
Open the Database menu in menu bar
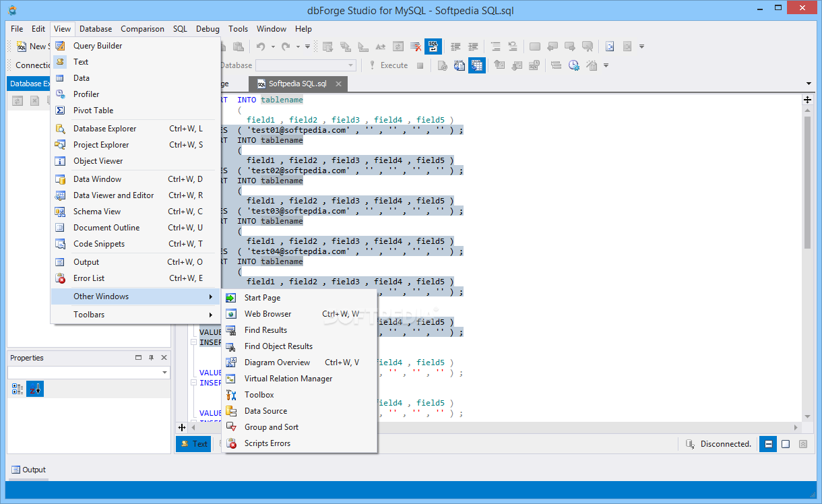point(96,29)
